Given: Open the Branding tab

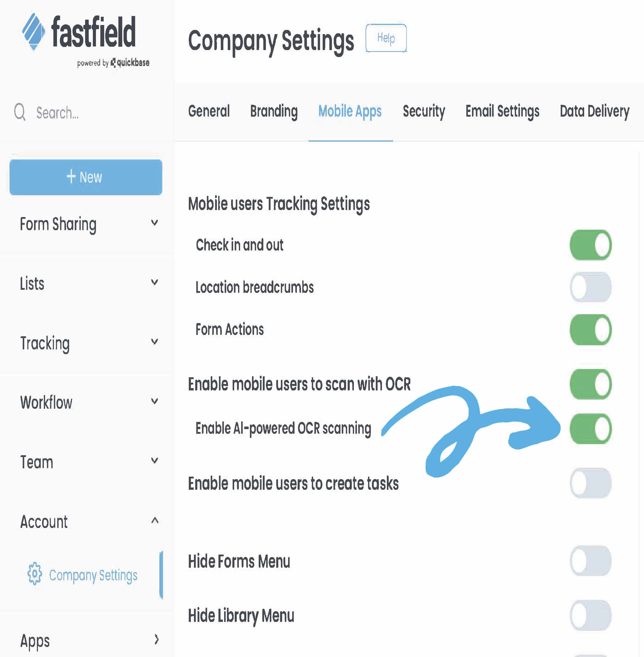Looking at the screenshot, I should pyautogui.click(x=274, y=111).
